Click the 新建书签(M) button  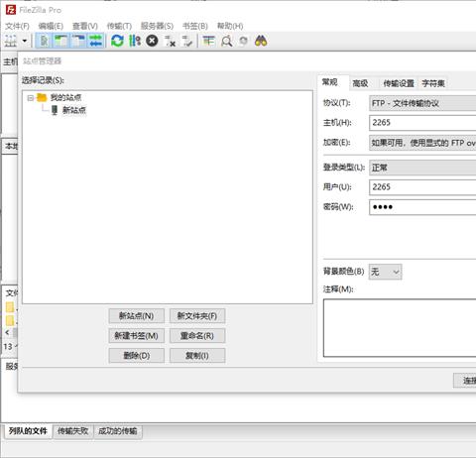(x=136, y=336)
